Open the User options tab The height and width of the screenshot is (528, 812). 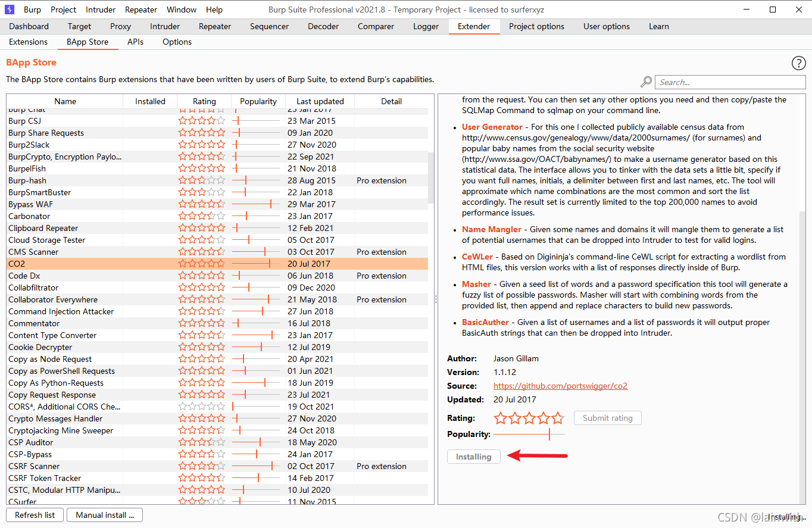[x=607, y=26]
